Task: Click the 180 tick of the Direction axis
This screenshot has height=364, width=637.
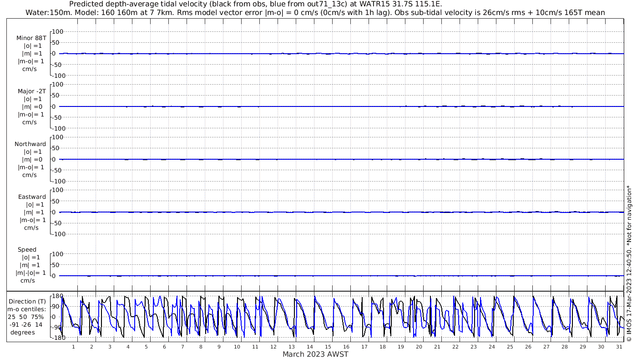Action: 57,296
